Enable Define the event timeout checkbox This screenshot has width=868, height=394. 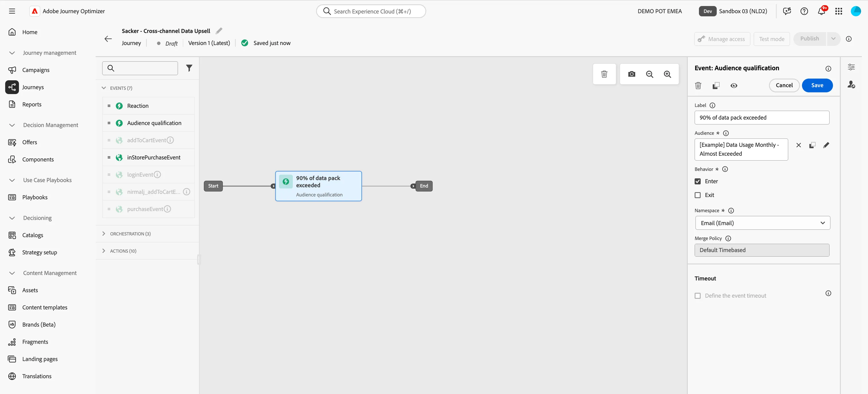point(698,296)
